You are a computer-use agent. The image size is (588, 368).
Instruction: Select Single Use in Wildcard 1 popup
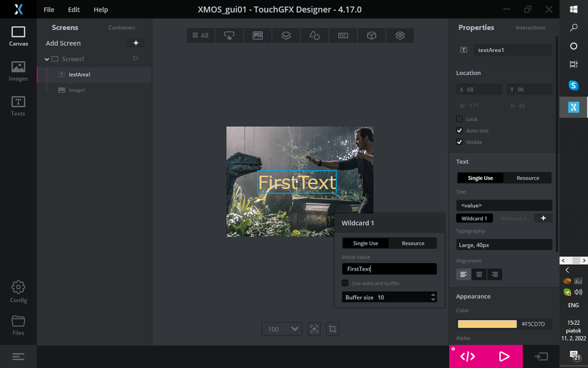[x=366, y=244]
